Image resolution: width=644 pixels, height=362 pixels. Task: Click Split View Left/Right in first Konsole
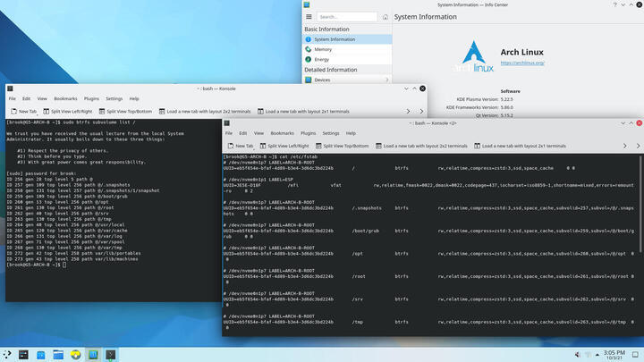pos(67,112)
